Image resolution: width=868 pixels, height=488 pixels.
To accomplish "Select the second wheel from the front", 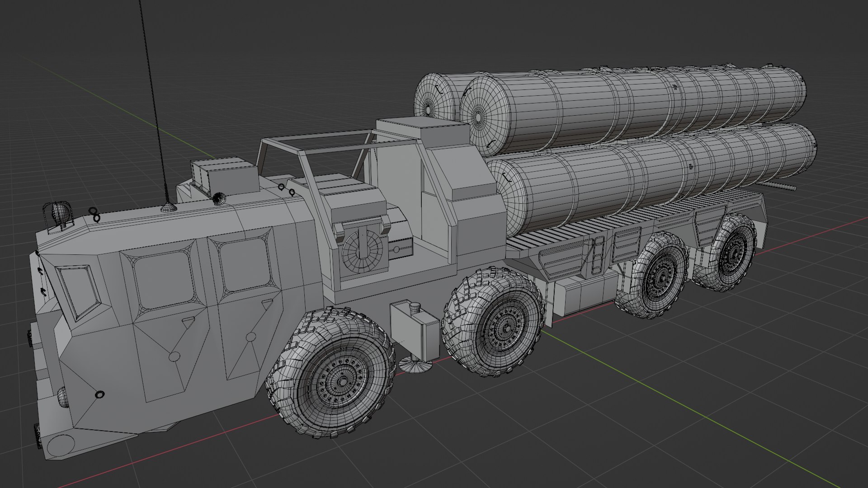I will (494, 322).
